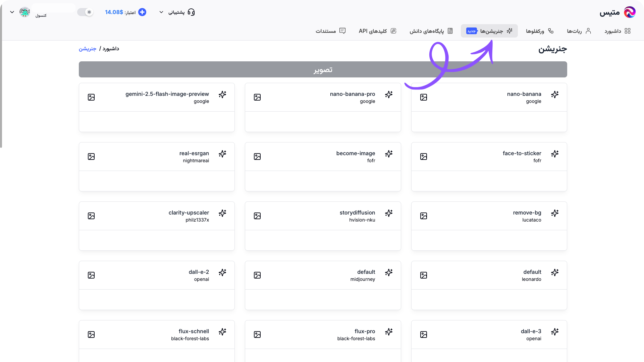Select the Generations tab (جنریشن‌ها)
Viewport: 644px width, 362px height.
coord(489,31)
